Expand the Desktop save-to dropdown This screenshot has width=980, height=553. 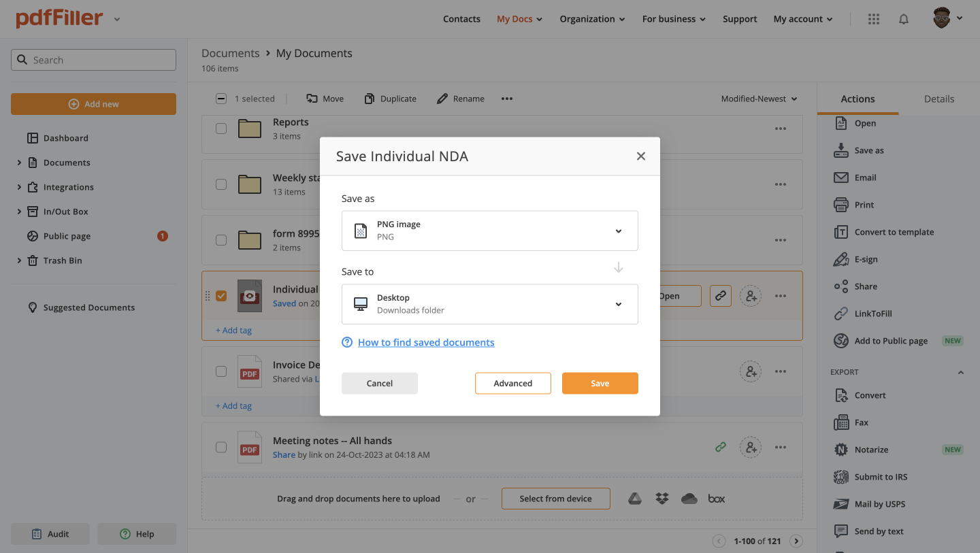[x=489, y=304]
